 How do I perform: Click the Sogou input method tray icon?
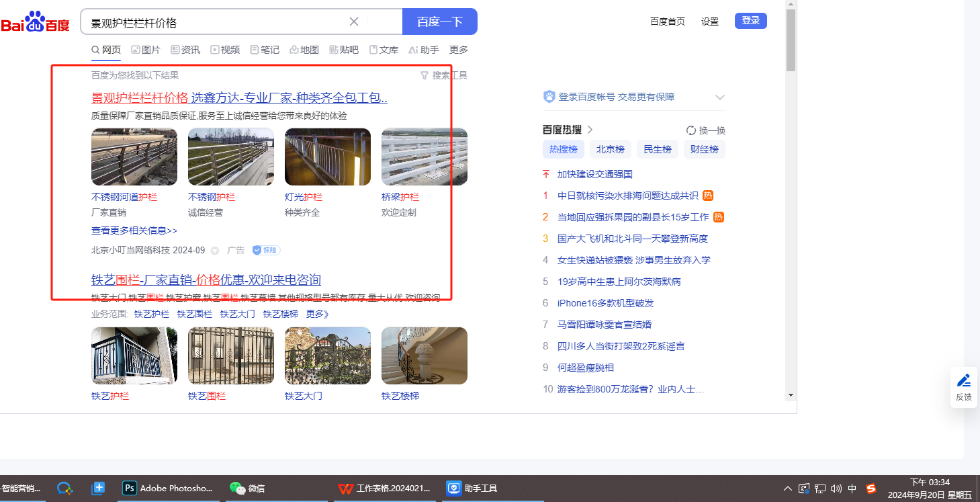click(871, 489)
